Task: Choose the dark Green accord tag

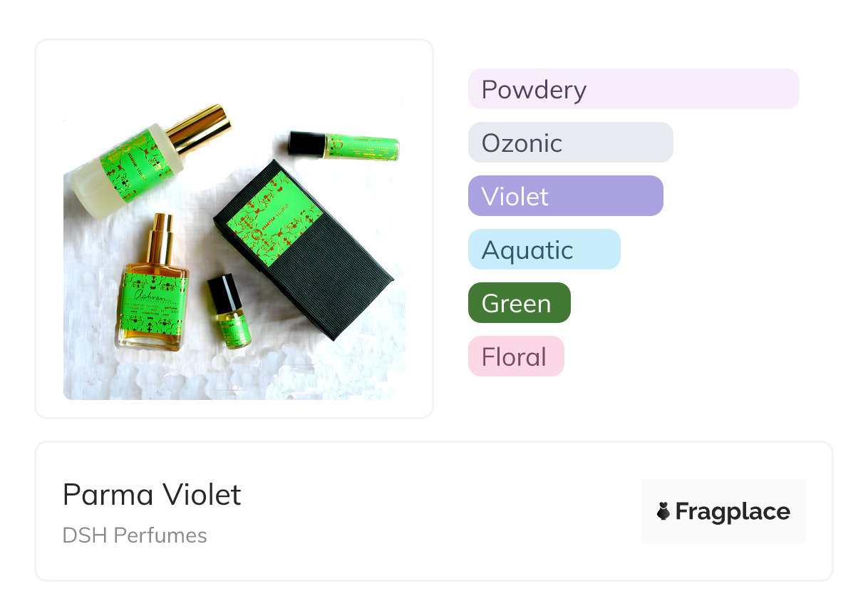Action: (519, 303)
